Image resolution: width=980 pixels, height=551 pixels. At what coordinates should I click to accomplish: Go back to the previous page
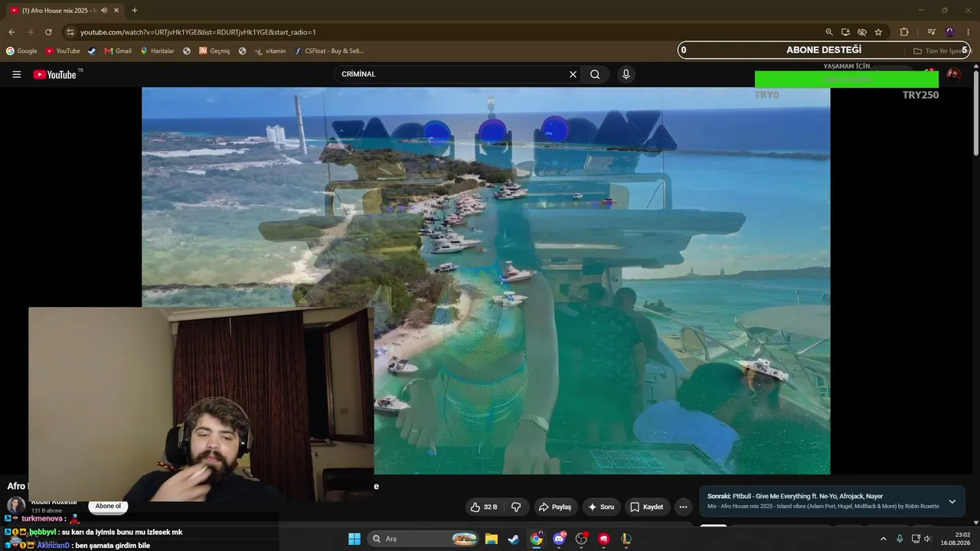(x=11, y=32)
